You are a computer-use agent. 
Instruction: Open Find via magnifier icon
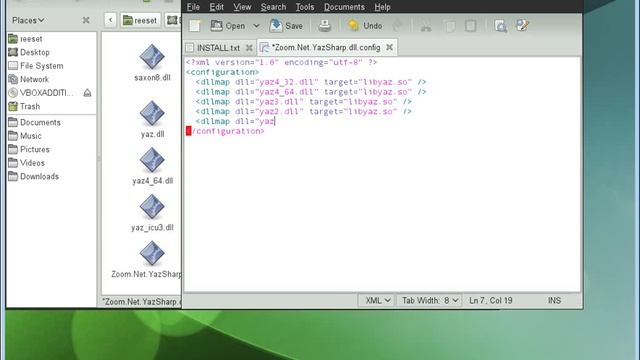click(500, 26)
